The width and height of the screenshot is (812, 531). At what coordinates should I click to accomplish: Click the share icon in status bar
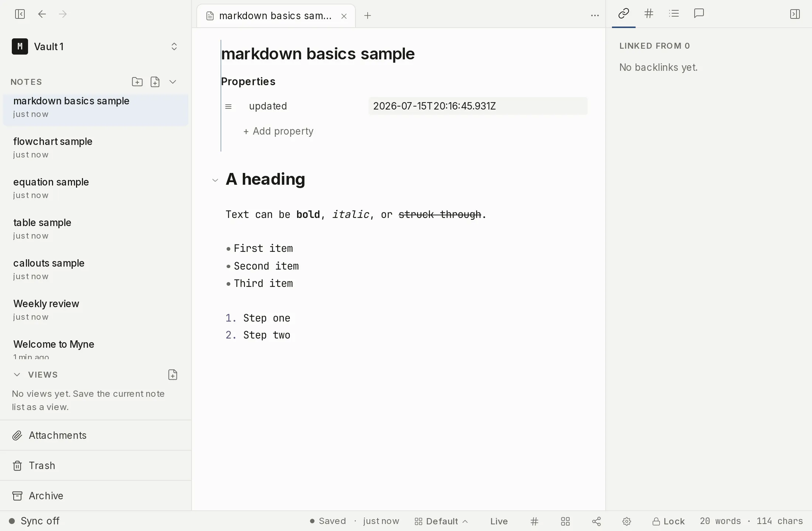point(596,521)
